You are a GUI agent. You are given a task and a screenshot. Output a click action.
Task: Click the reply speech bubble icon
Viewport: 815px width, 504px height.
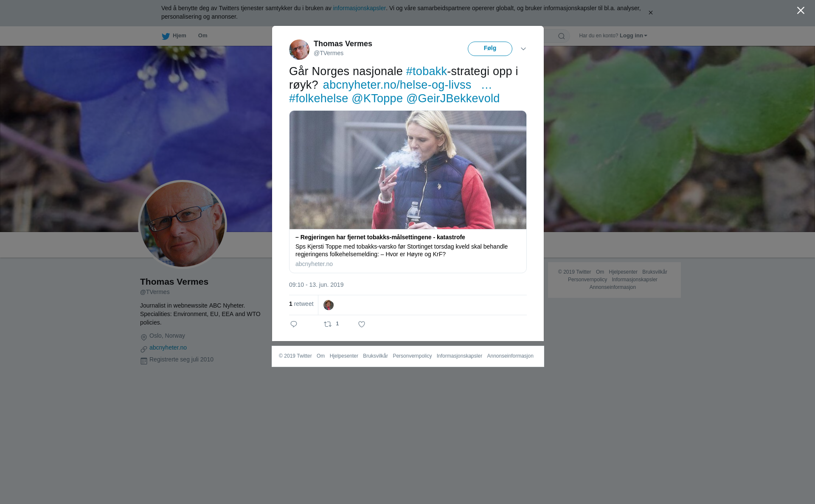point(294,324)
